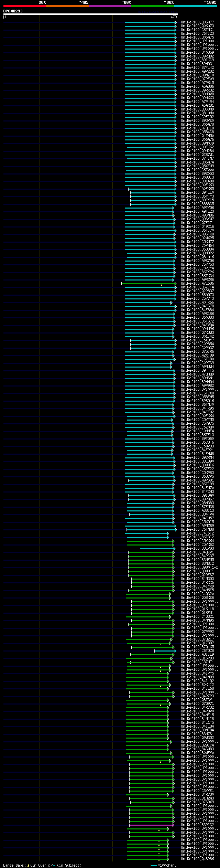Select the UniRef100_B9HD31 label
The image size is (220, 868).
(197, 64)
